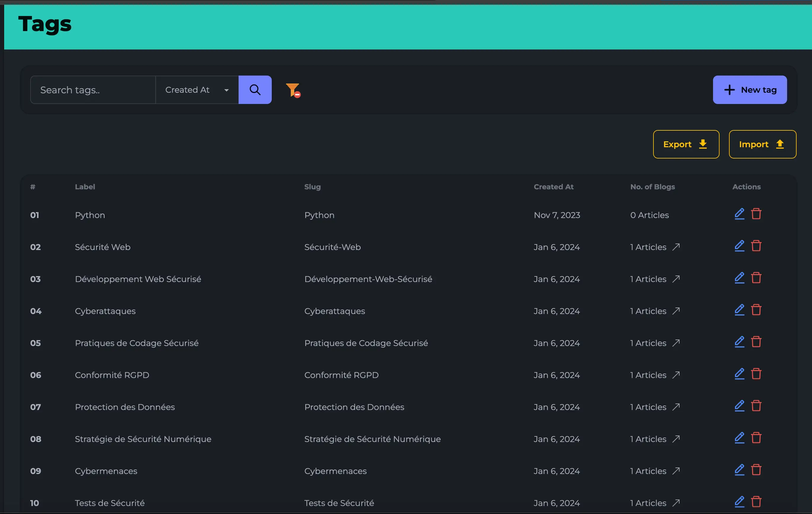The image size is (812, 514).
Task: Edit the Tests de Sécurité tag
Action: (x=739, y=502)
